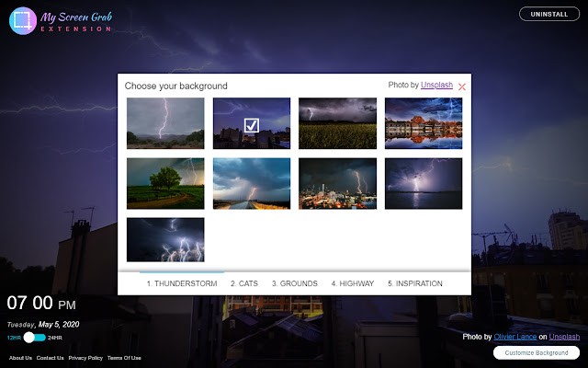This screenshot has width=588, height=368.
Task: Open Olivier Lance photographer link
Action: (516, 338)
